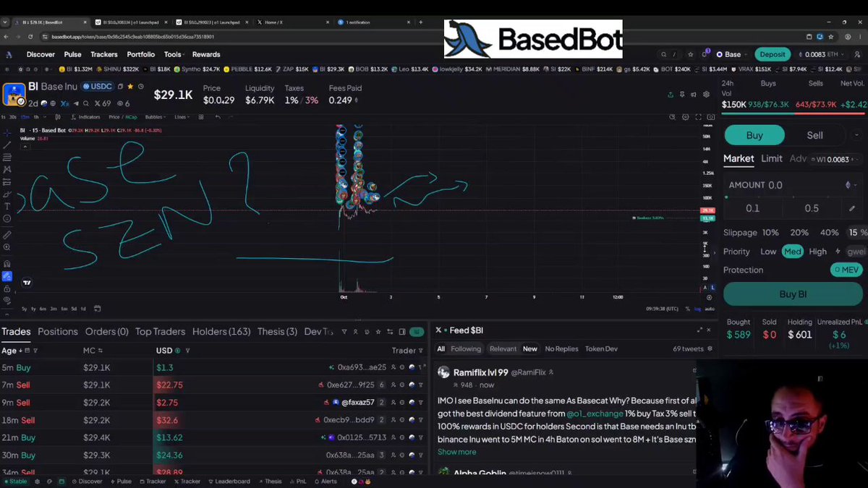
Task: Select the 0.5 preset amount
Action: [812, 208]
